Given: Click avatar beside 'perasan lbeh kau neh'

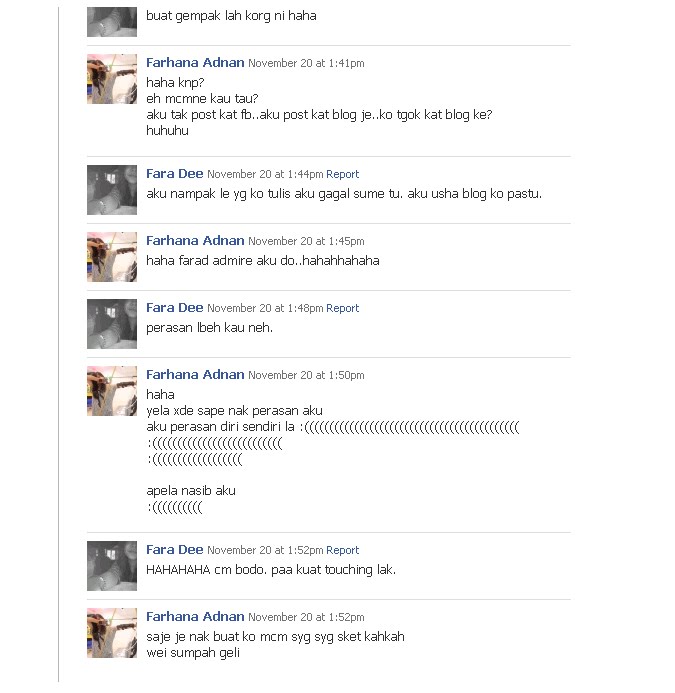Looking at the screenshot, I should [112, 324].
